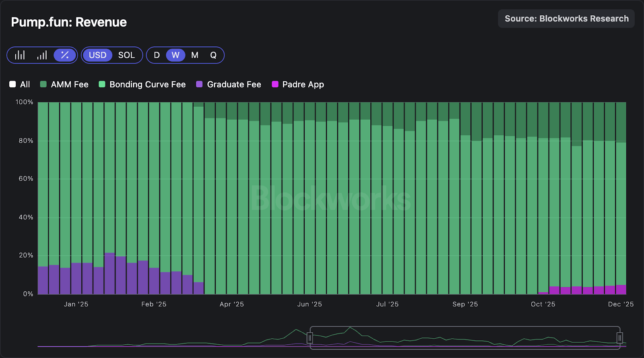Select the weekly W interval

[x=175, y=55]
